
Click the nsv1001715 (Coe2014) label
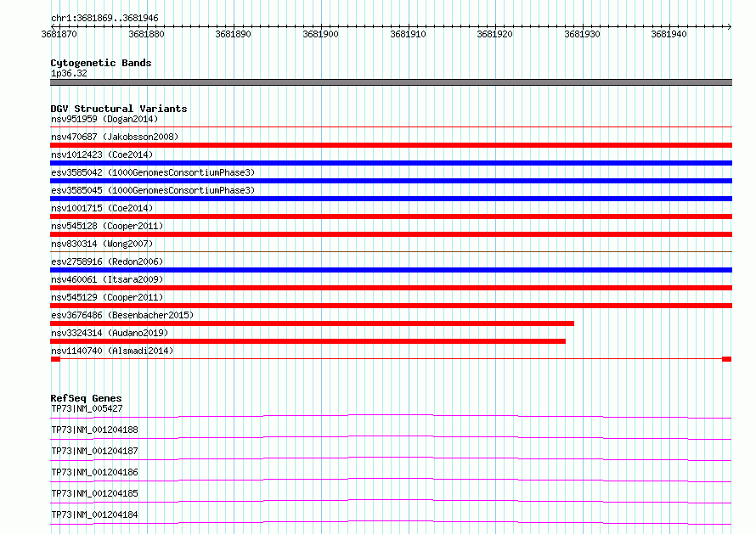coord(102,208)
